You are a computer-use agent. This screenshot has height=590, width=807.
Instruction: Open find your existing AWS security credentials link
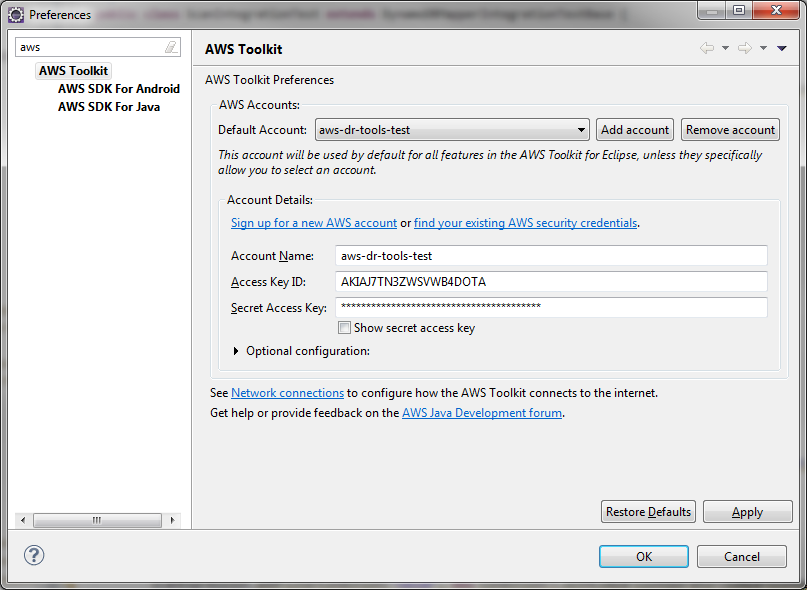(x=525, y=223)
